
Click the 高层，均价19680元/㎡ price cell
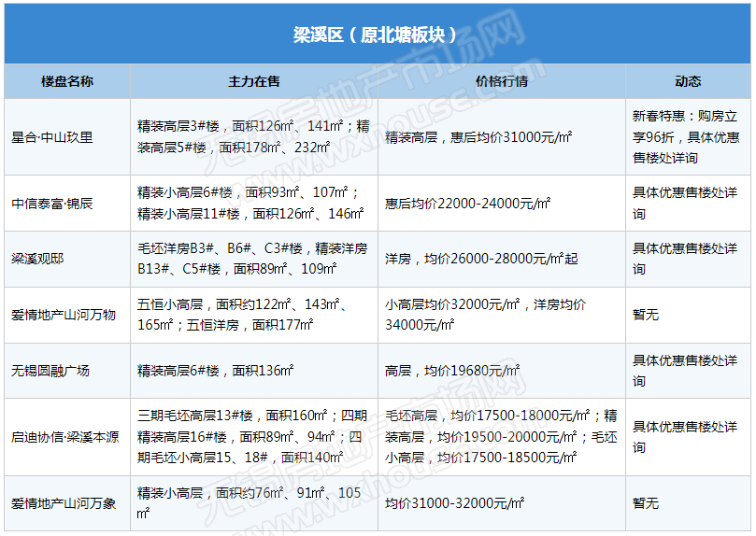coord(450,371)
